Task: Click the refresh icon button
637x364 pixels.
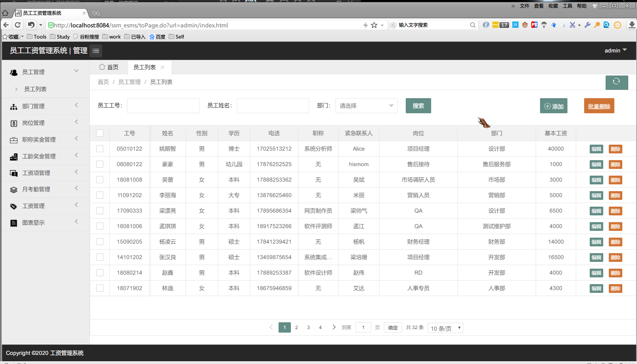Action: pyautogui.click(x=616, y=82)
